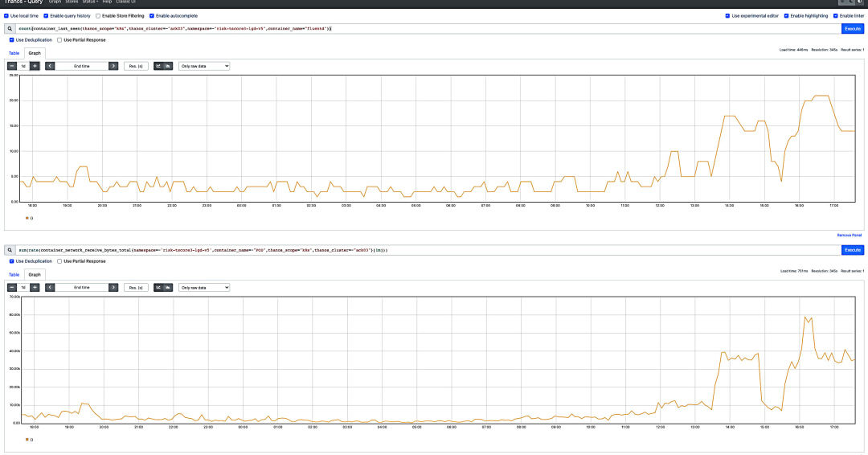868x455 pixels.
Task: Execute the first query
Action: click(x=853, y=28)
